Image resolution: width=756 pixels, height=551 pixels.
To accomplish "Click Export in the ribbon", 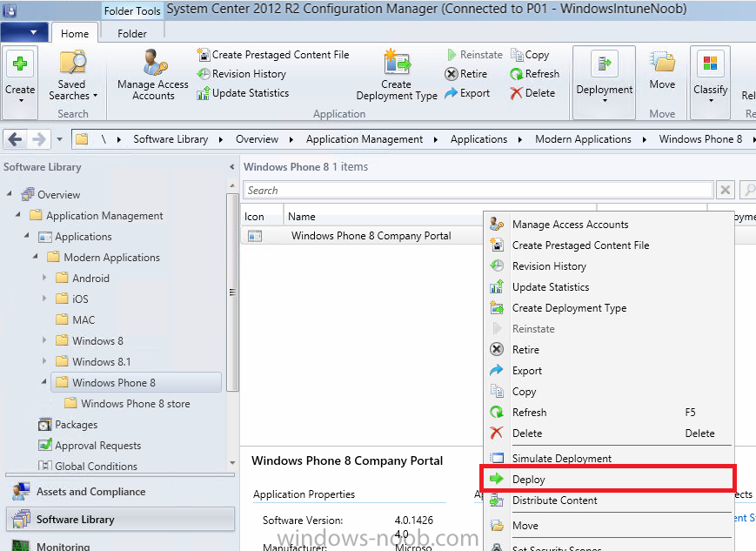I will (467, 93).
